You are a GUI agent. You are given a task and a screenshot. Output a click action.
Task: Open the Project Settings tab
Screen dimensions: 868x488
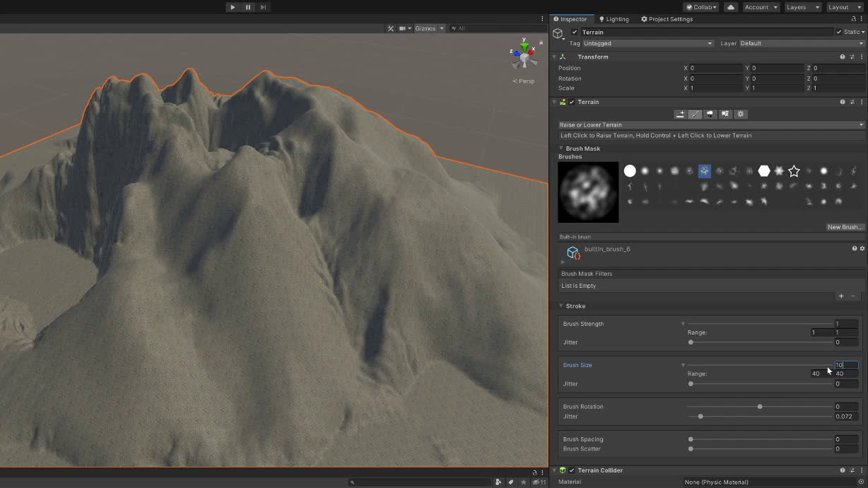point(667,19)
